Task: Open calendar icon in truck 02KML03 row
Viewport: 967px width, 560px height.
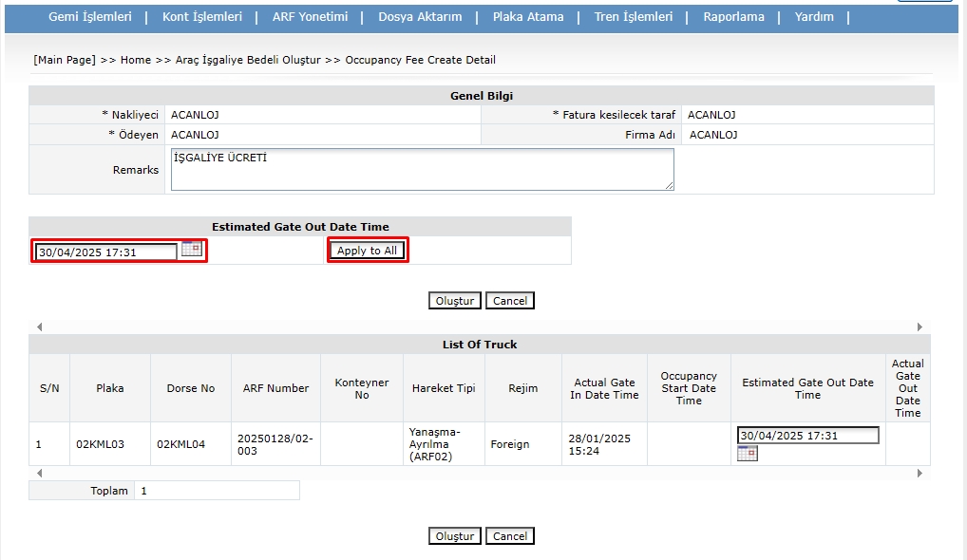Action: pos(747,454)
